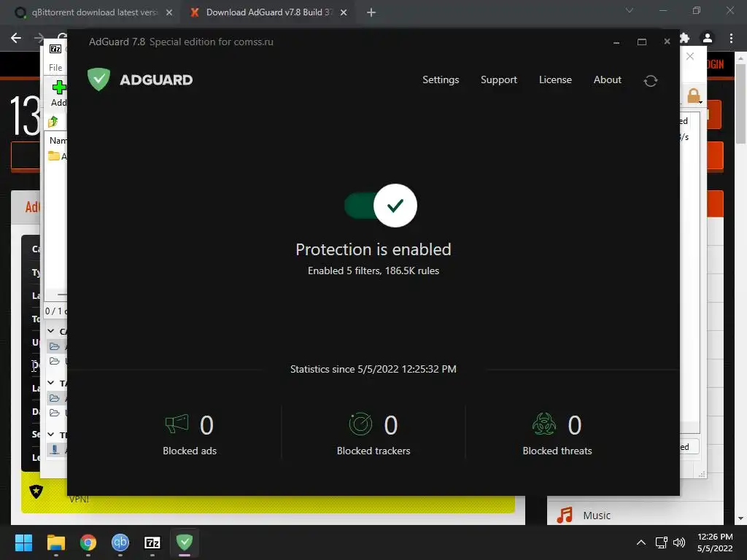Screen dimensions: 747x560
Task: Open the volume tray icon
Action: tap(679, 542)
